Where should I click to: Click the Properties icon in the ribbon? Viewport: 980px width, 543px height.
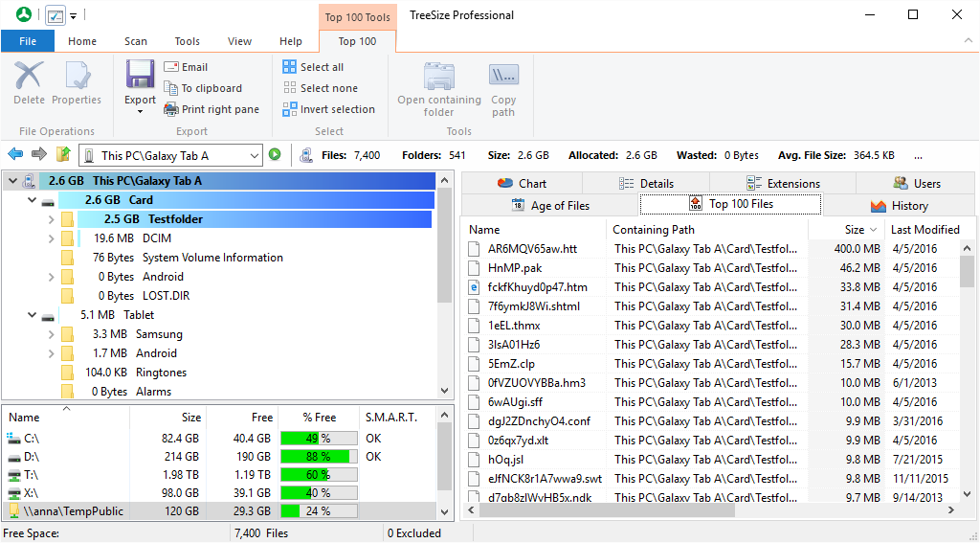pos(77,77)
